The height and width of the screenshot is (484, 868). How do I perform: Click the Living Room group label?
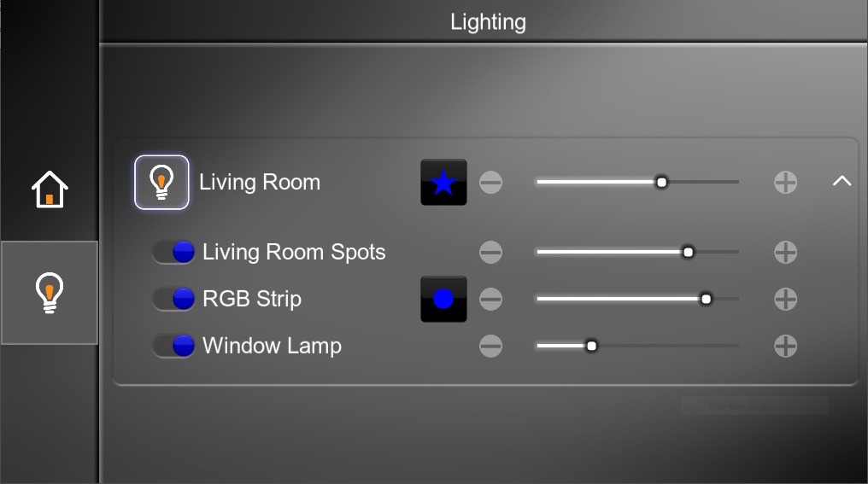click(x=260, y=182)
